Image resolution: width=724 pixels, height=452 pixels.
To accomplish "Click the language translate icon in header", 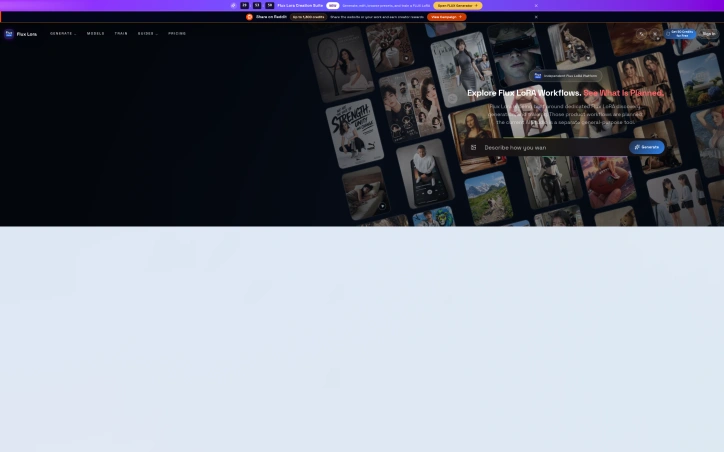I will click(641, 34).
